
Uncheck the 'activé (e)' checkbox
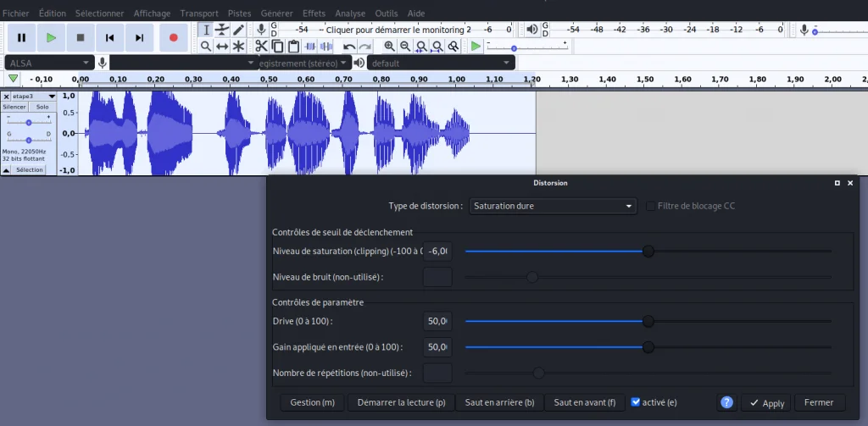point(636,402)
